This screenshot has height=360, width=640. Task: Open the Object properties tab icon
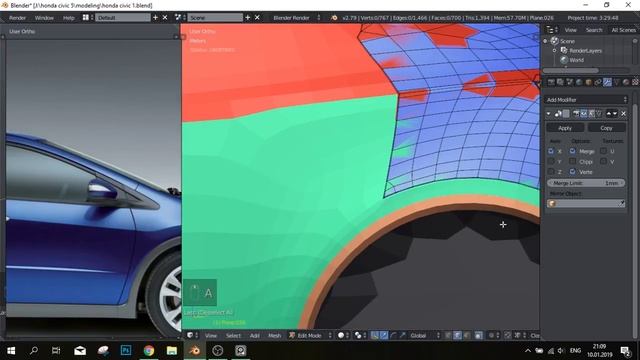tap(589, 82)
